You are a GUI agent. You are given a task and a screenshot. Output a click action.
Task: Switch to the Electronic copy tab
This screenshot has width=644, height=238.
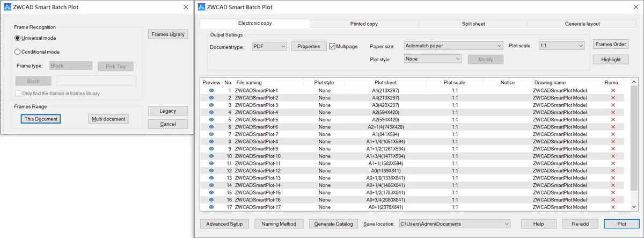(255, 24)
